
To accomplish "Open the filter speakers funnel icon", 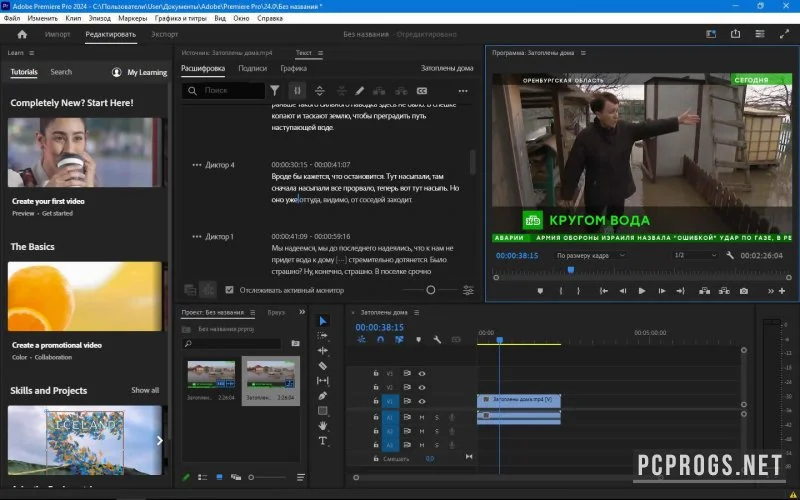I will coord(274,91).
